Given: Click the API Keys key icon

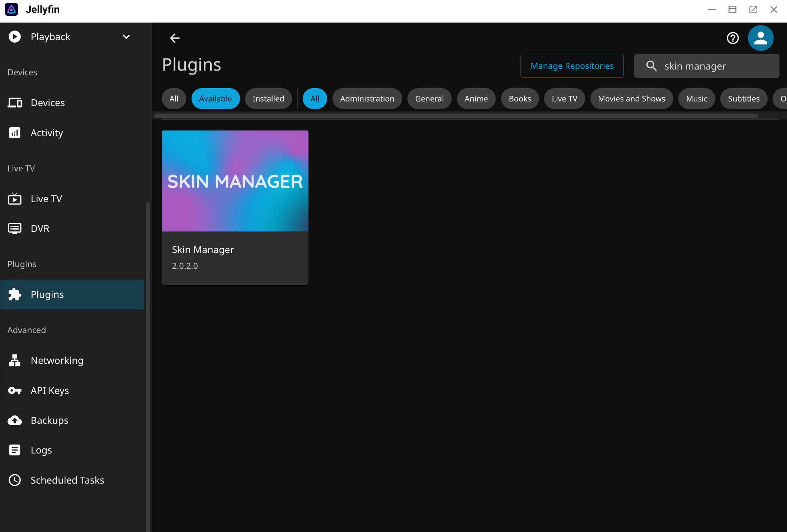Looking at the screenshot, I should pyautogui.click(x=15, y=390).
